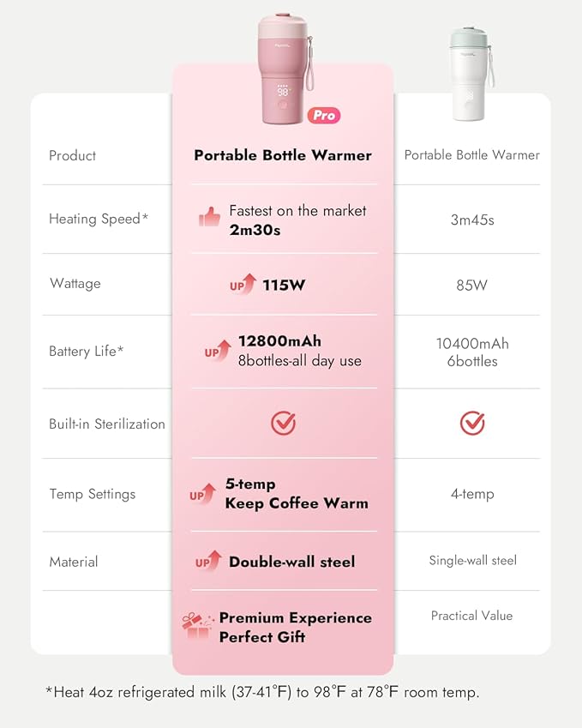Click the UP arrow icon beside Double-wall steel

tap(208, 562)
